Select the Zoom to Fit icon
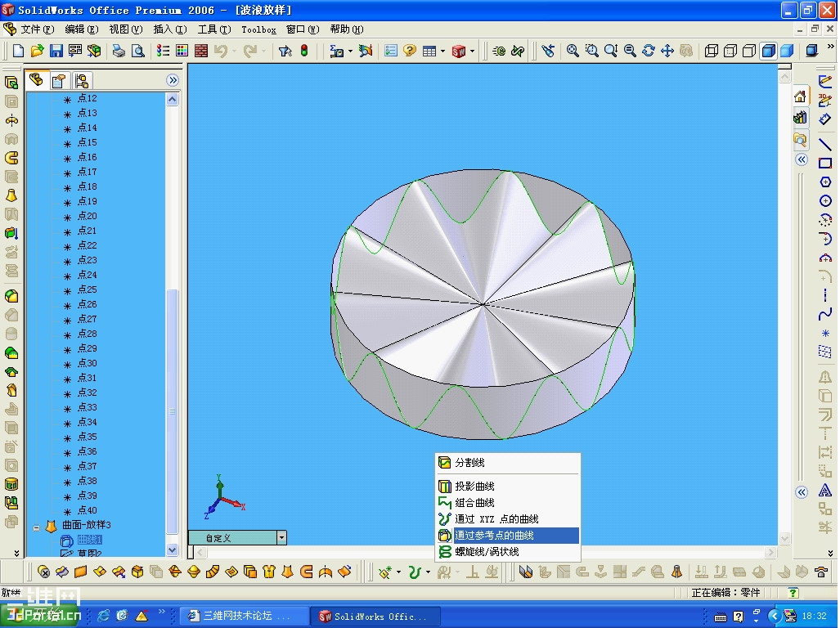Image resolution: width=840 pixels, height=628 pixels. tap(573, 51)
